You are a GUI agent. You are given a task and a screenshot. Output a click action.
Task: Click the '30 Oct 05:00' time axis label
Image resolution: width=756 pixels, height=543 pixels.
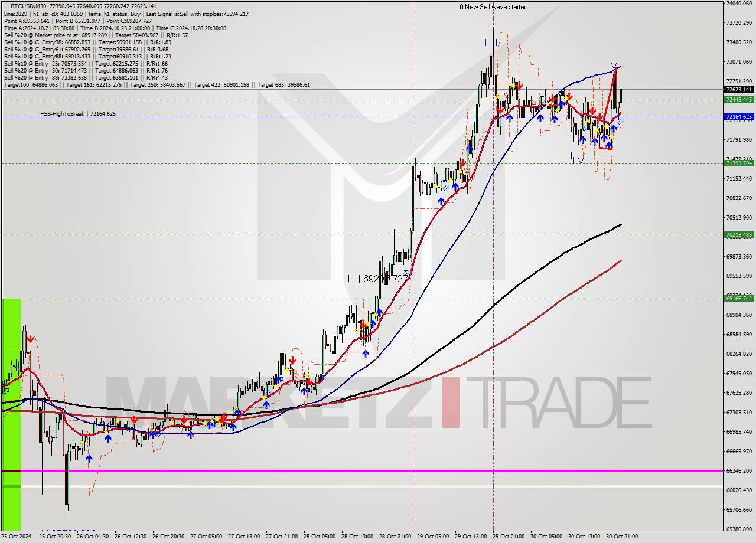coord(546,537)
